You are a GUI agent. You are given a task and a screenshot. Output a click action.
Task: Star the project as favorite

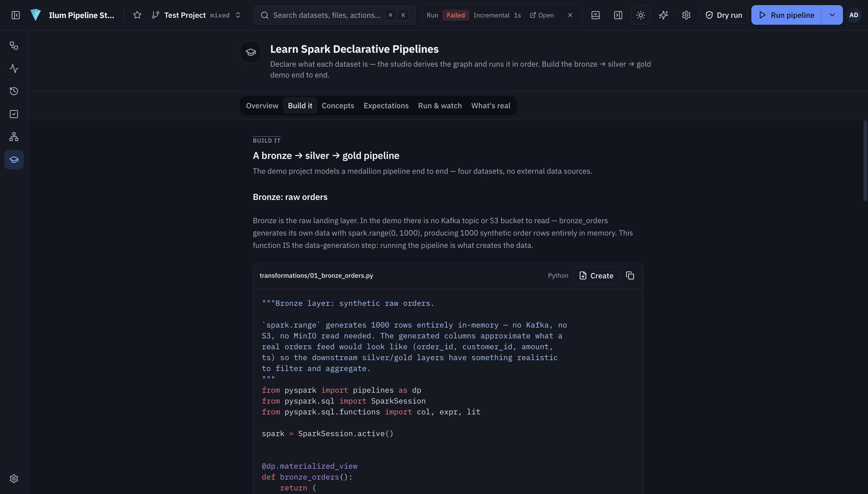[137, 15]
